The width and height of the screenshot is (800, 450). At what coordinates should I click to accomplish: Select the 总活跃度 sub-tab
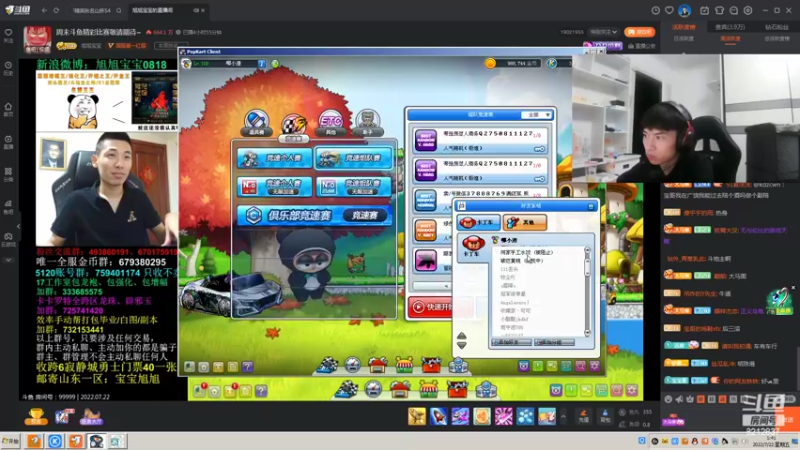pos(777,39)
